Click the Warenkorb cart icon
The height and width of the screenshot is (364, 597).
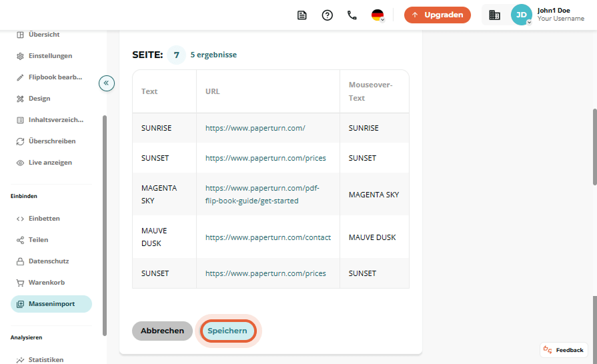pyautogui.click(x=20, y=283)
